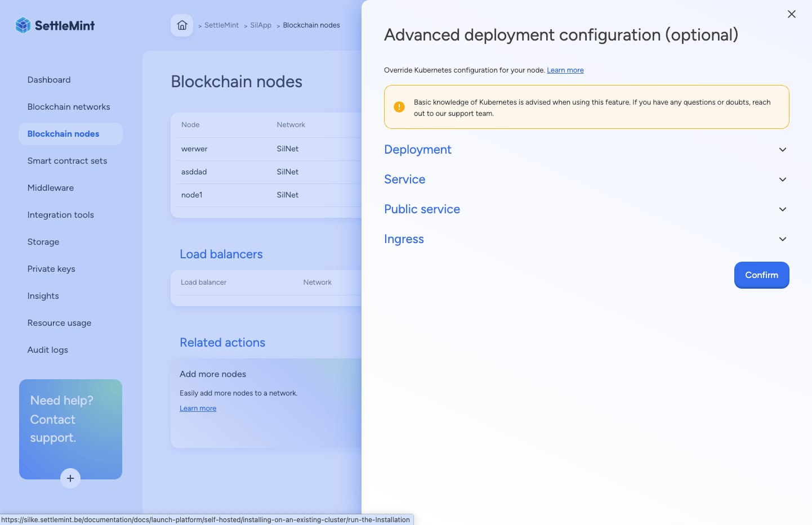Open the Private keys page
Image resolution: width=812 pixels, height=525 pixels.
[x=51, y=269]
